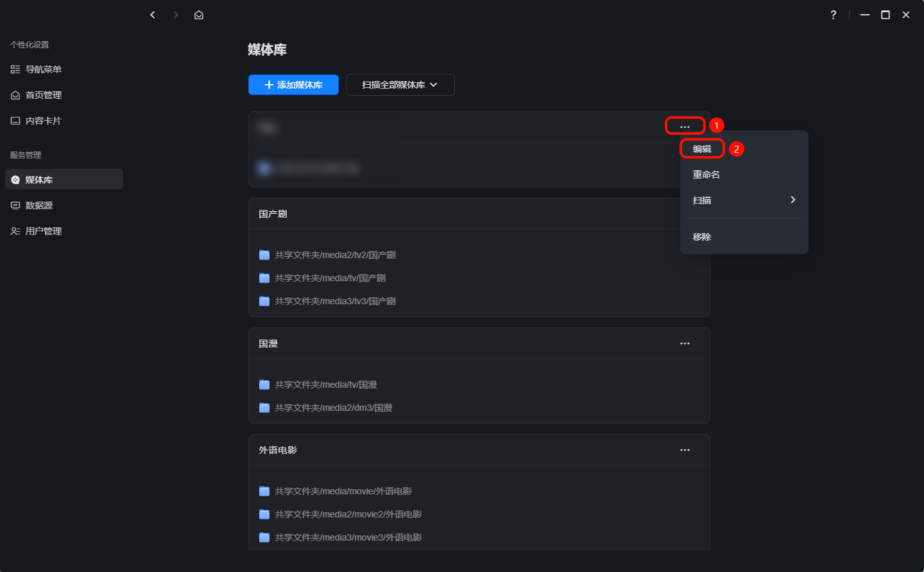The width and height of the screenshot is (924, 572).
Task: Expand the 扫描全部媒体库 dropdown
Action: (400, 85)
